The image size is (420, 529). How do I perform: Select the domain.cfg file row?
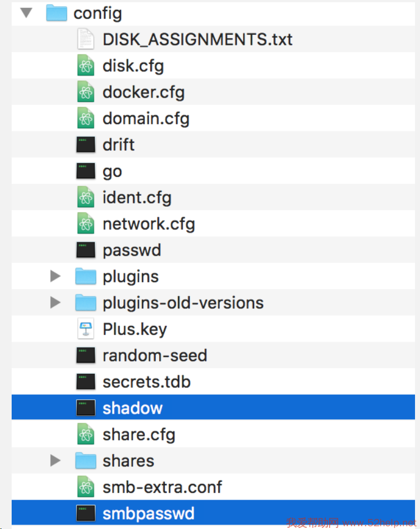coord(145,119)
